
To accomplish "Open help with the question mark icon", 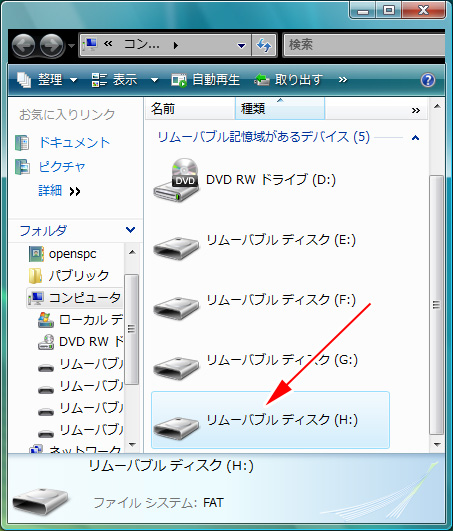I will [428, 80].
